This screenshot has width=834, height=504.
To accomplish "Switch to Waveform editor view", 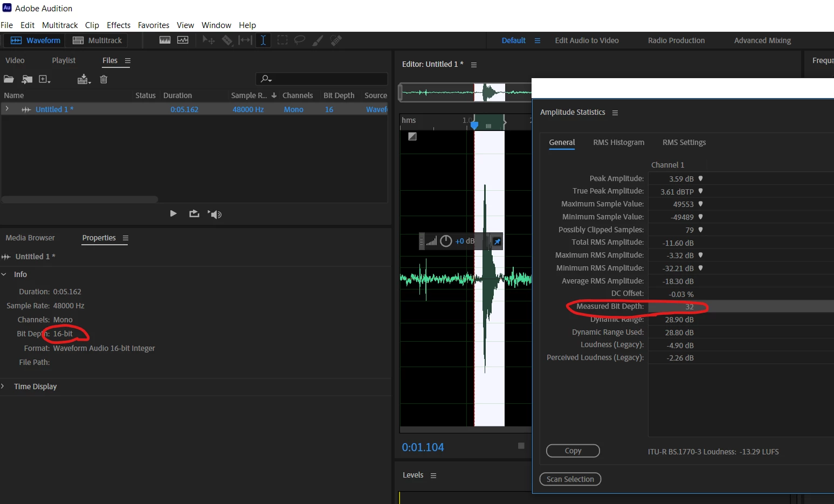I will pos(36,40).
